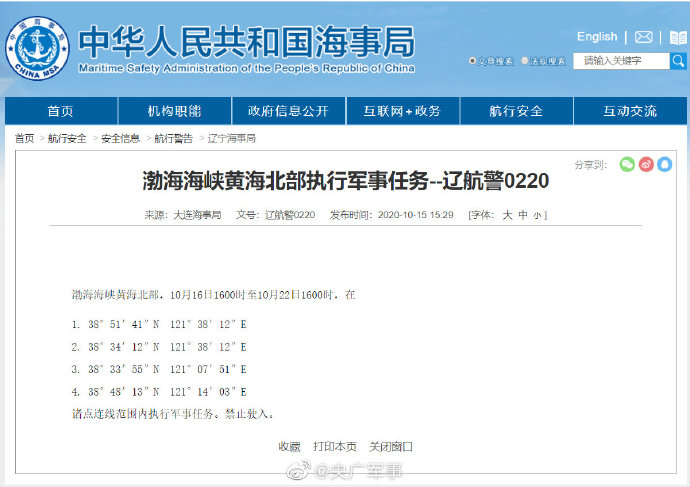690x487 pixels.
Task: Open the book icon in header
Action: 678,38
